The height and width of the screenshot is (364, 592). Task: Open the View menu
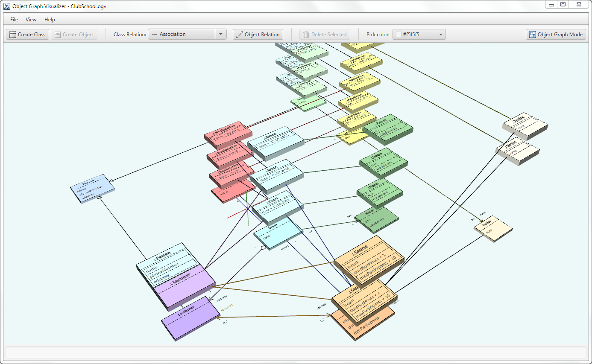[x=31, y=19]
